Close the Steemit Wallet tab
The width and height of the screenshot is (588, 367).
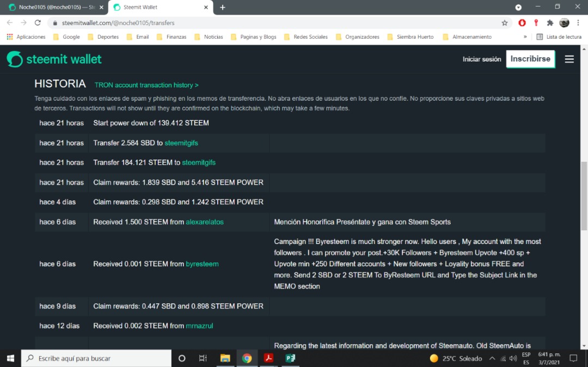tap(206, 7)
